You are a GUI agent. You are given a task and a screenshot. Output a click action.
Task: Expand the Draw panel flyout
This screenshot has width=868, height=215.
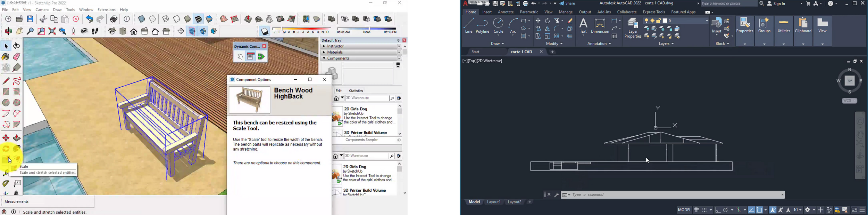click(x=498, y=44)
